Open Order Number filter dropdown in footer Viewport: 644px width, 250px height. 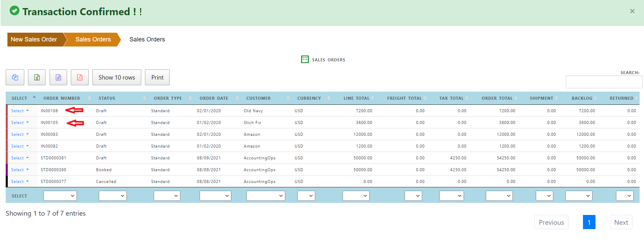coord(60,196)
